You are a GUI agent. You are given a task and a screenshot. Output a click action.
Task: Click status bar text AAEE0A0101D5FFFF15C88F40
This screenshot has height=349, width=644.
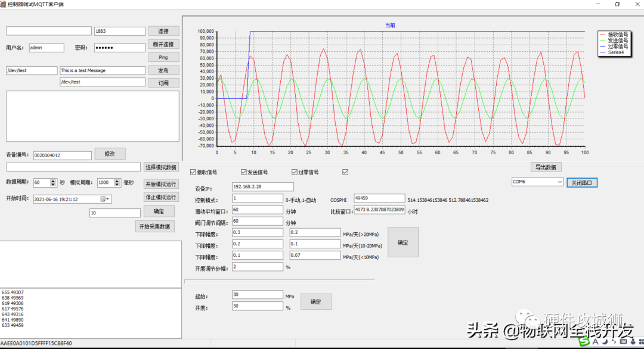[x=36, y=343]
